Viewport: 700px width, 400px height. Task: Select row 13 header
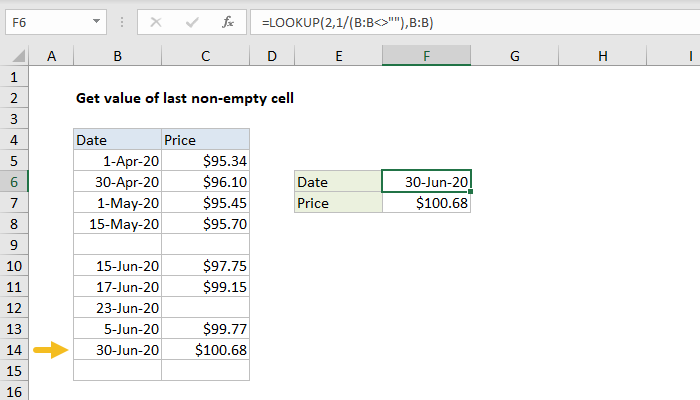(14, 329)
